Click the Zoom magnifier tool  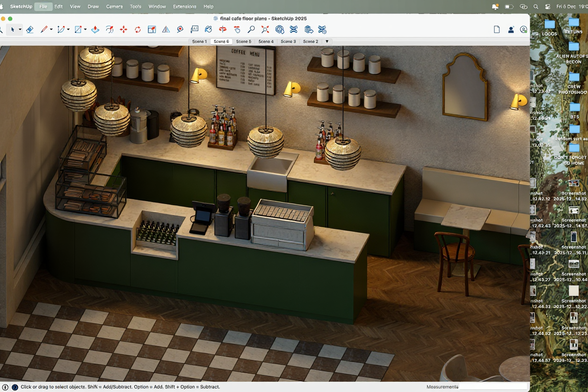(251, 30)
